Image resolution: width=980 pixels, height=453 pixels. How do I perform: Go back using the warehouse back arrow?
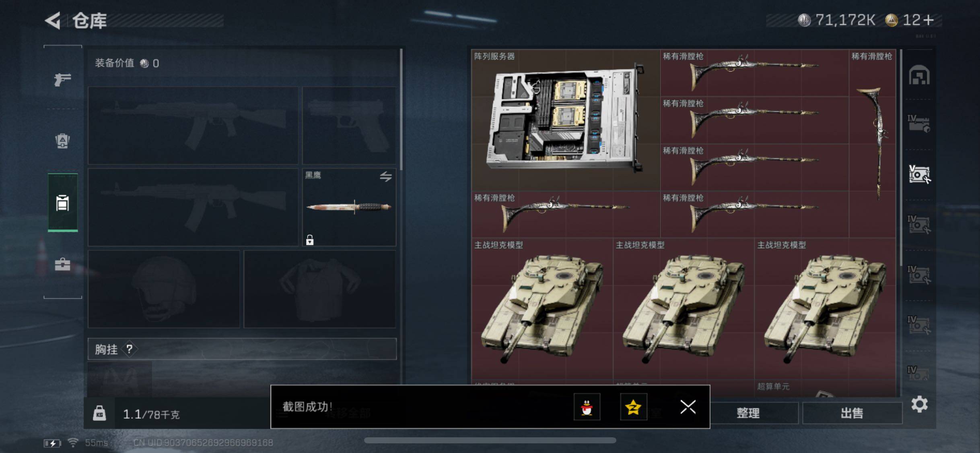[53, 20]
